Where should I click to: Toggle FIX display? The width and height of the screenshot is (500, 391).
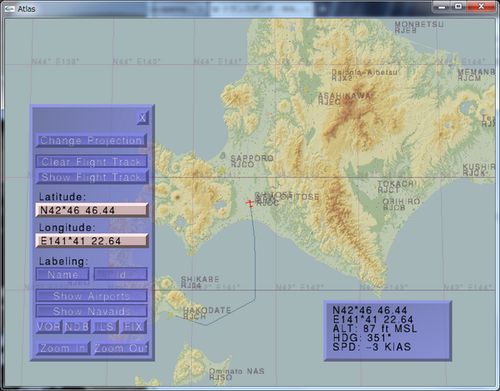133,327
